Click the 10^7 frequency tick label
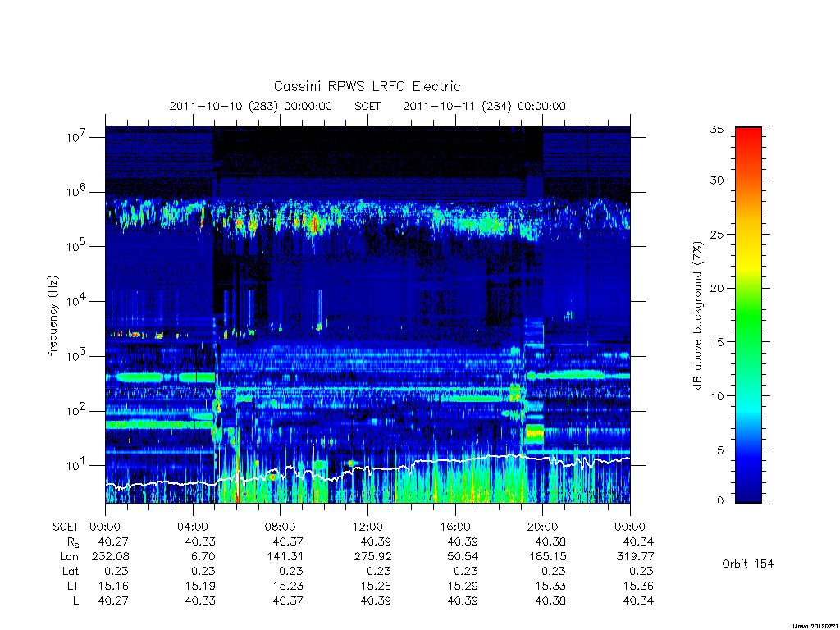This screenshot has width=840, height=630. pos(78,137)
